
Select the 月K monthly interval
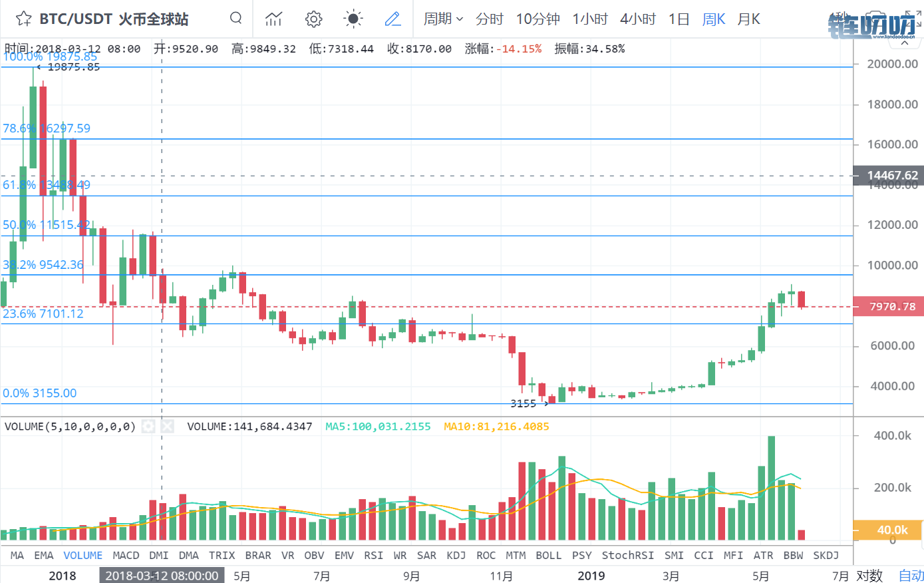point(749,19)
